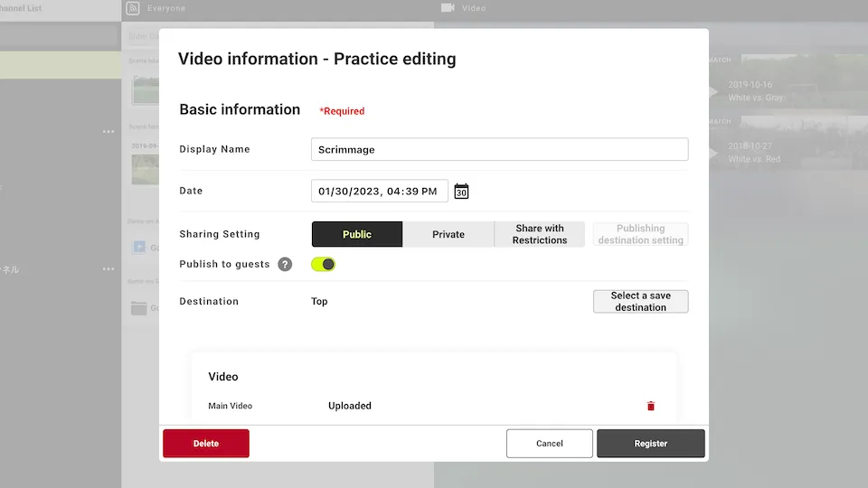This screenshot has width=868, height=488.
Task: Click the Date input field
Action: [x=379, y=191]
